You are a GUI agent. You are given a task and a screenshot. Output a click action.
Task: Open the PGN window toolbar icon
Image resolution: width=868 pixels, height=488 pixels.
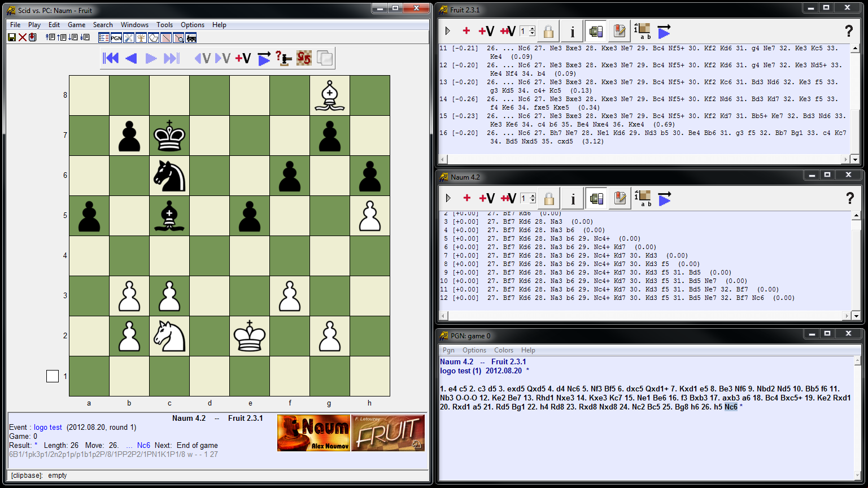116,38
